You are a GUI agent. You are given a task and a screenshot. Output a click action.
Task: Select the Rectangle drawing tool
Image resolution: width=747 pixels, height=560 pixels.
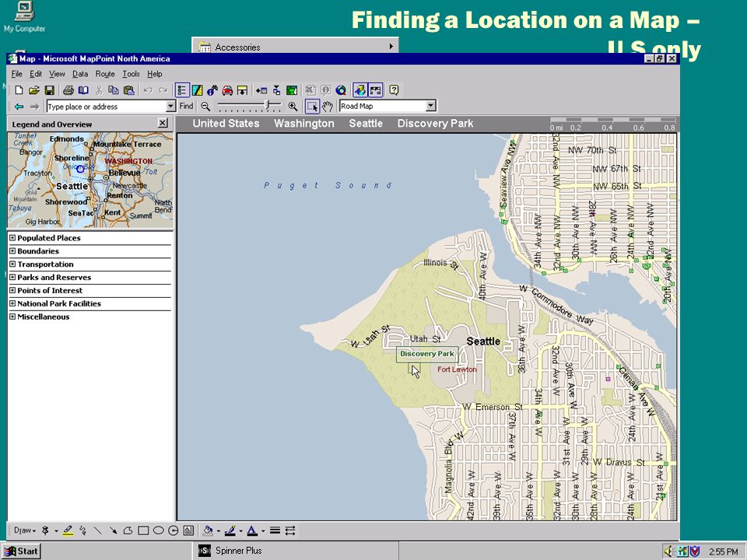click(x=143, y=530)
